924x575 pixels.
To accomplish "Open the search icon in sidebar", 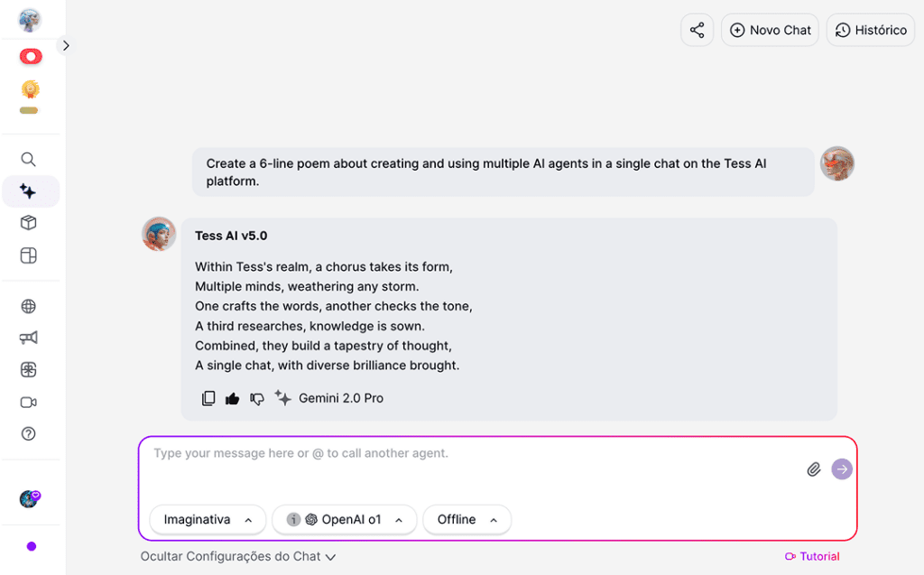I will [29, 160].
